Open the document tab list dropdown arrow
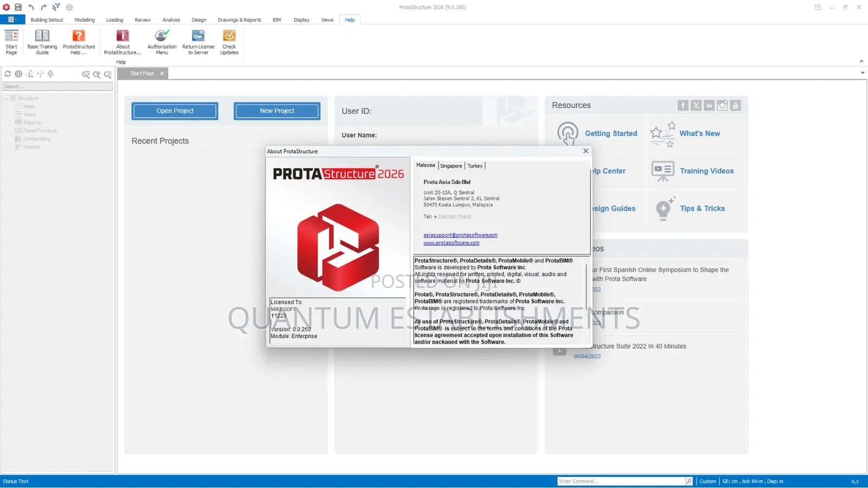Viewport: 868px width, 488px height. click(863, 73)
